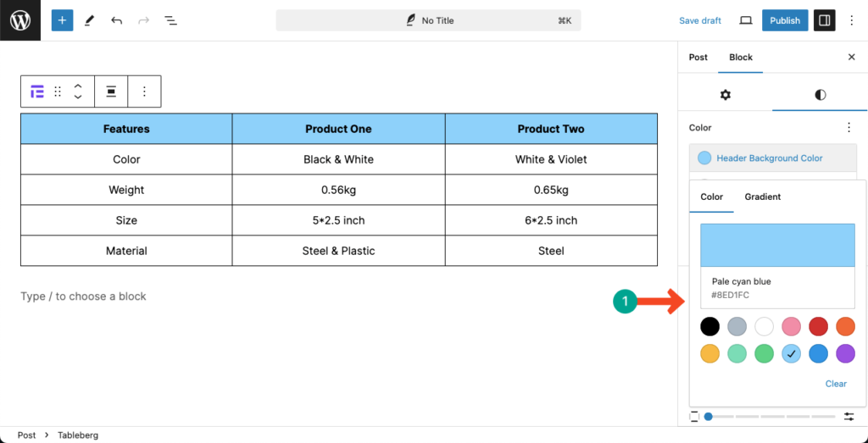
Task: Pick the checked pale cyan blue swatch
Action: (791, 353)
